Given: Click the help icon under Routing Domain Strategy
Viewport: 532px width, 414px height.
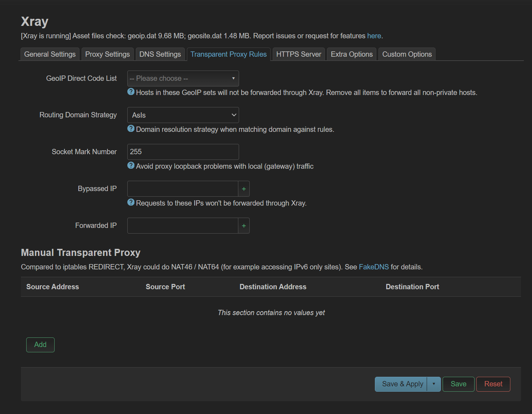Looking at the screenshot, I should (131, 129).
